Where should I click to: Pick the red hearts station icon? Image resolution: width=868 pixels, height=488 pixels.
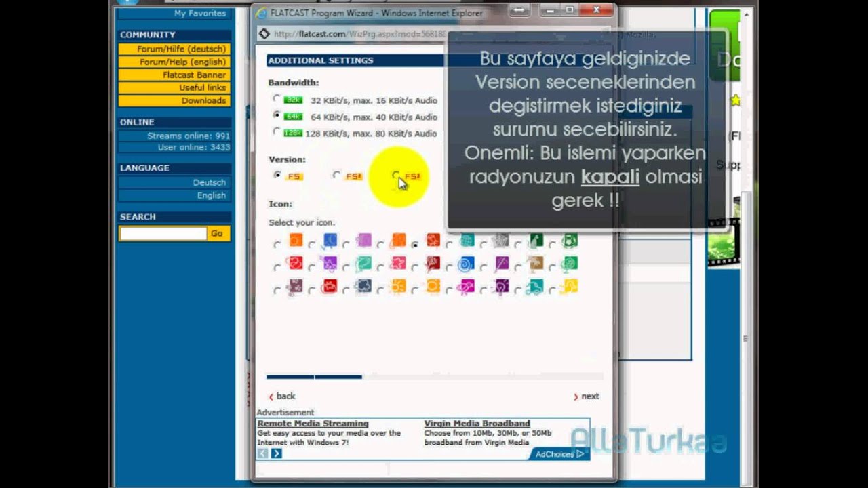click(x=296, y=264)
